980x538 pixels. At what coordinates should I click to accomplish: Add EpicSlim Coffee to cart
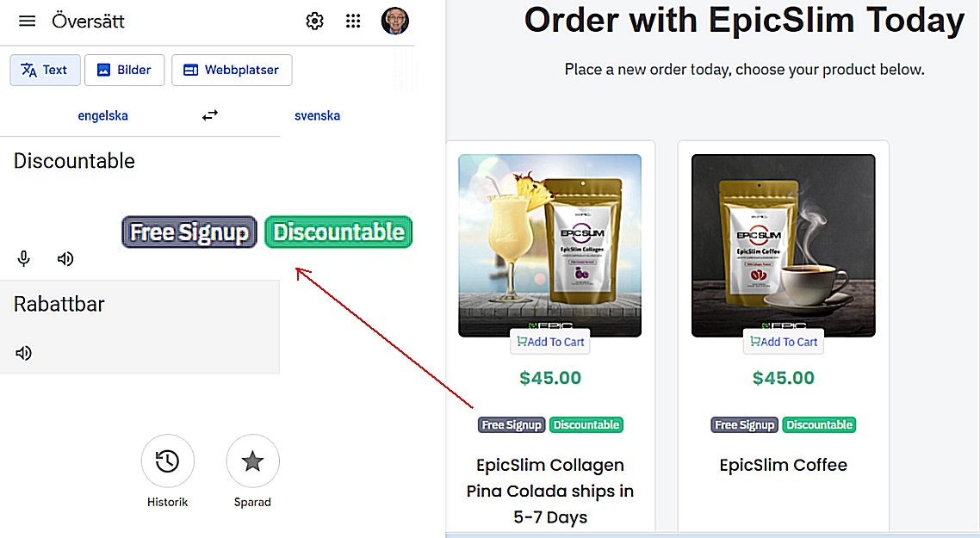point(783,342)
